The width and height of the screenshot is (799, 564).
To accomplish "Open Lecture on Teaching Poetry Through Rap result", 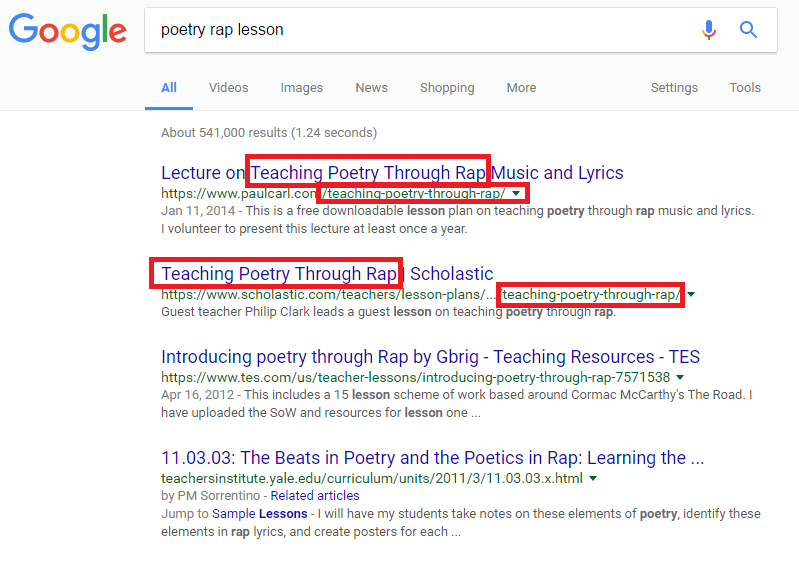I will (x=392, y=173).
